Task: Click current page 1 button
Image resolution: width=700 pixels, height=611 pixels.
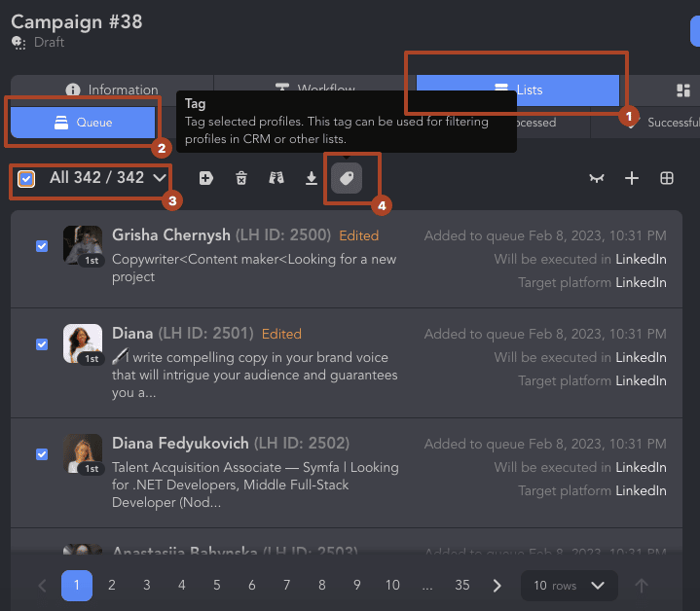Action: click(77, 586)
